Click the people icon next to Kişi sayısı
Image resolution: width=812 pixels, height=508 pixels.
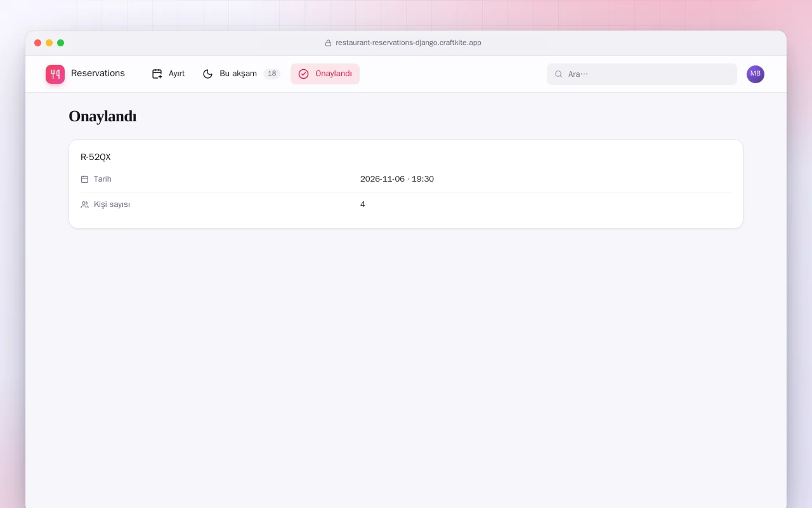click(85, 204)
